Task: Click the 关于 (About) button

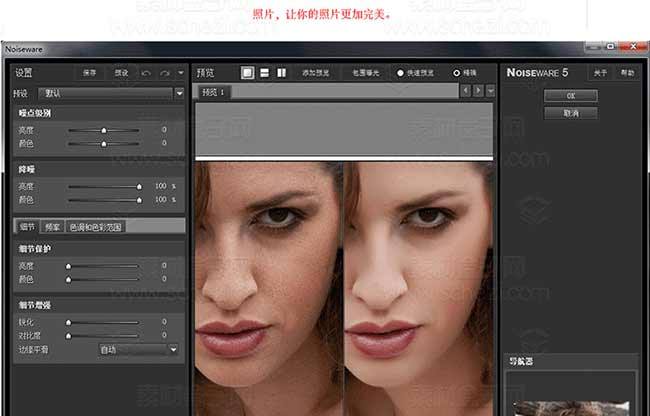Action: pos(600,73)
